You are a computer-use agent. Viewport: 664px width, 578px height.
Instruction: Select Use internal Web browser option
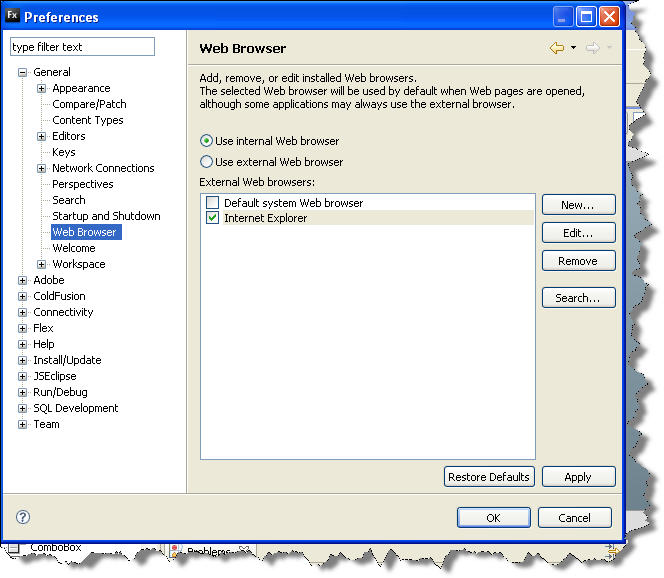pyautogui.click(x=207, y=141)
